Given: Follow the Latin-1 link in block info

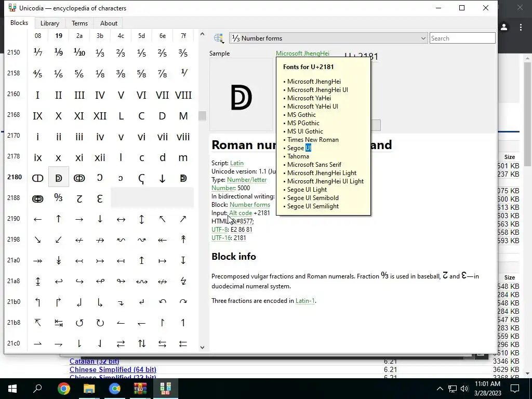Looking at the screenshot, I should [305, 301].
